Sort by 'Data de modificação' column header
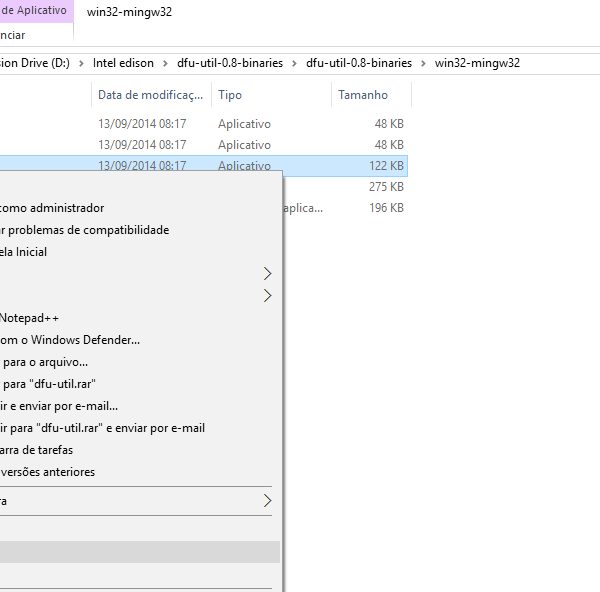 coord(148,95)
